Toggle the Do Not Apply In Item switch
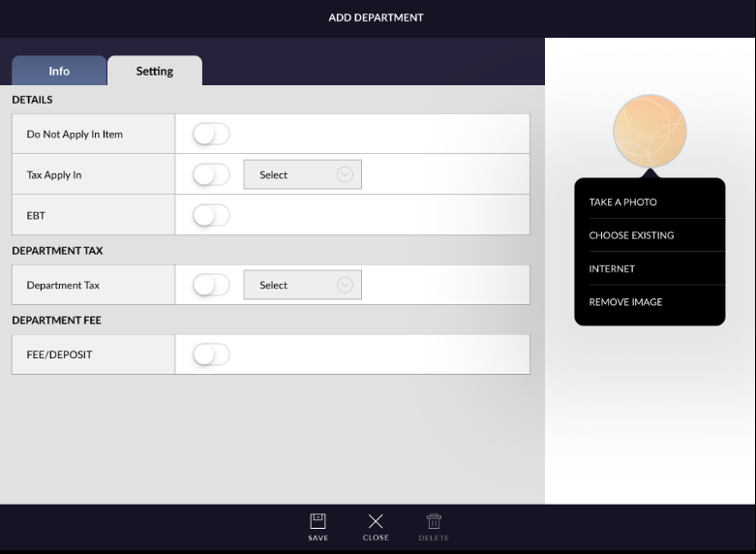This screenshot has height=554, width=756. click(211, 135)
